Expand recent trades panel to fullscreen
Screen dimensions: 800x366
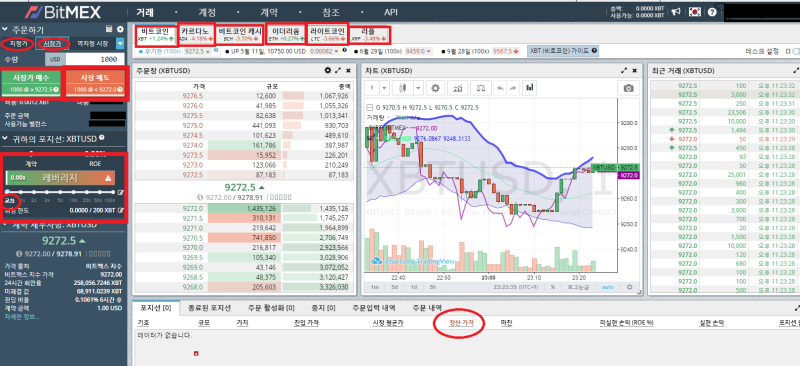[796, 70]
